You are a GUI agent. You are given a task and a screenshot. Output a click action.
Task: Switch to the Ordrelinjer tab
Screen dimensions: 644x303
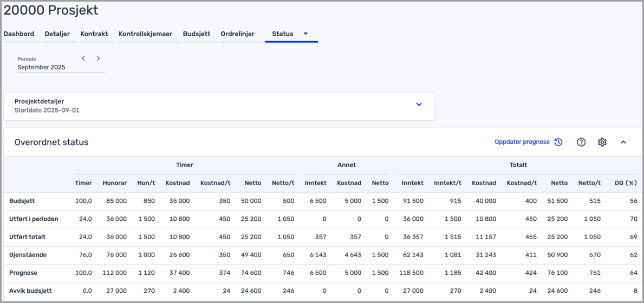click(237, 34)
